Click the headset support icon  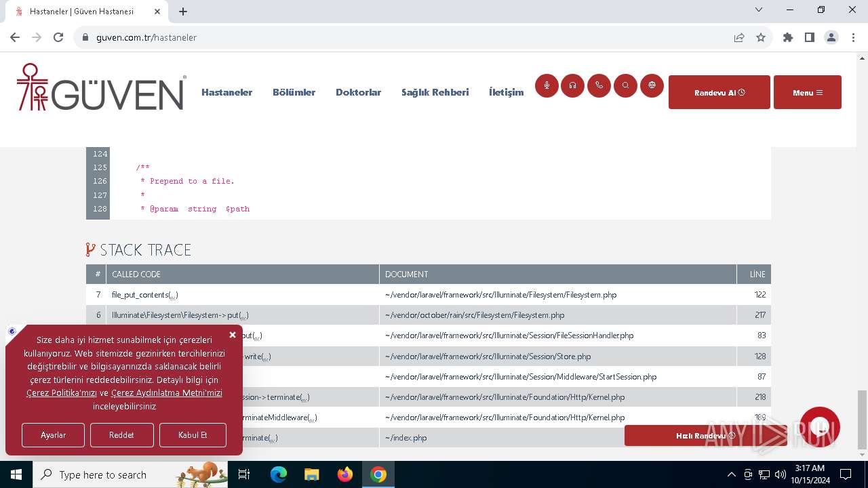(x=573, y=85)
